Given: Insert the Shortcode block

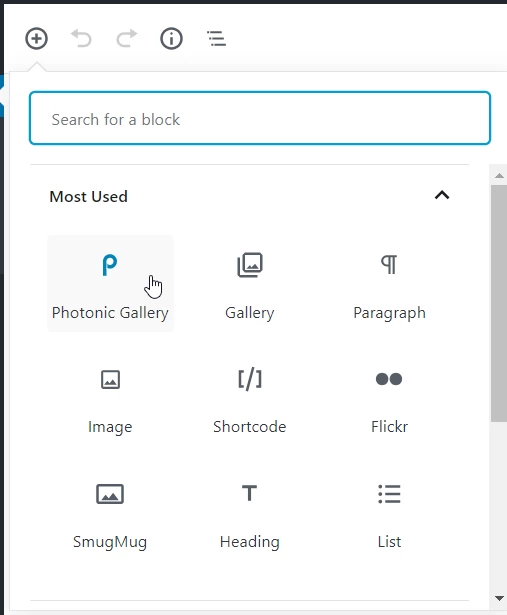Looking at the screenshot, I should 250,398.
